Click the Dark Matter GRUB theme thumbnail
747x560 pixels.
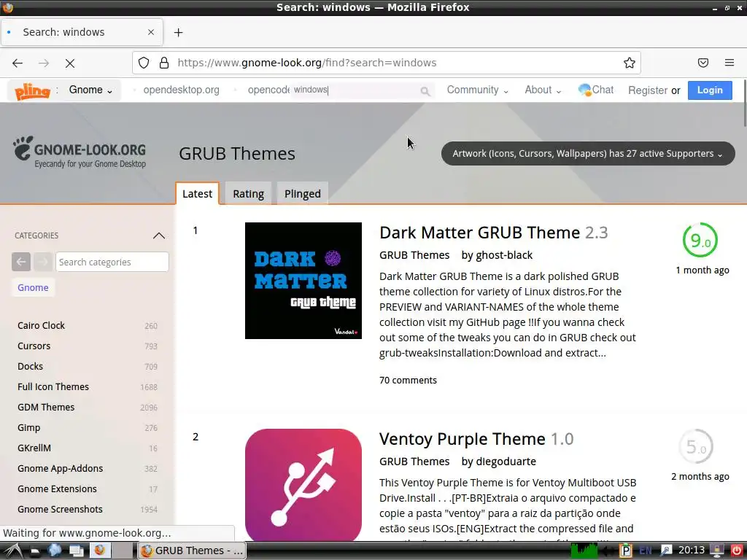(x=303, y=281)
